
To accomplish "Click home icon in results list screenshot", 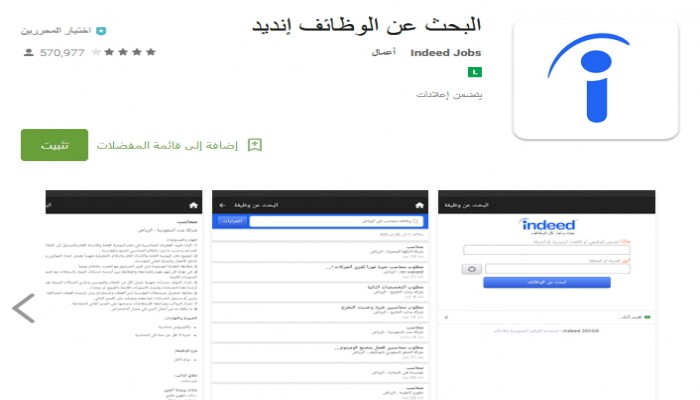I will click(x=419, y=205).
